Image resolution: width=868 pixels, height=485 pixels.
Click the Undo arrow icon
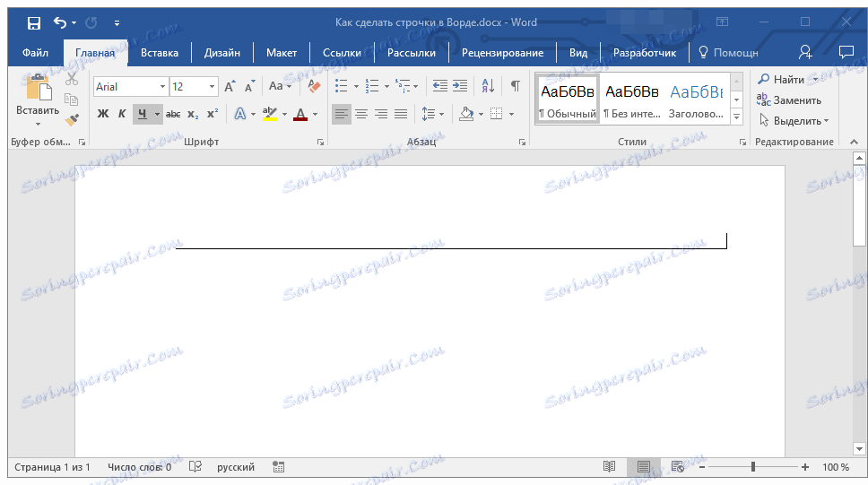pos(60,22)
